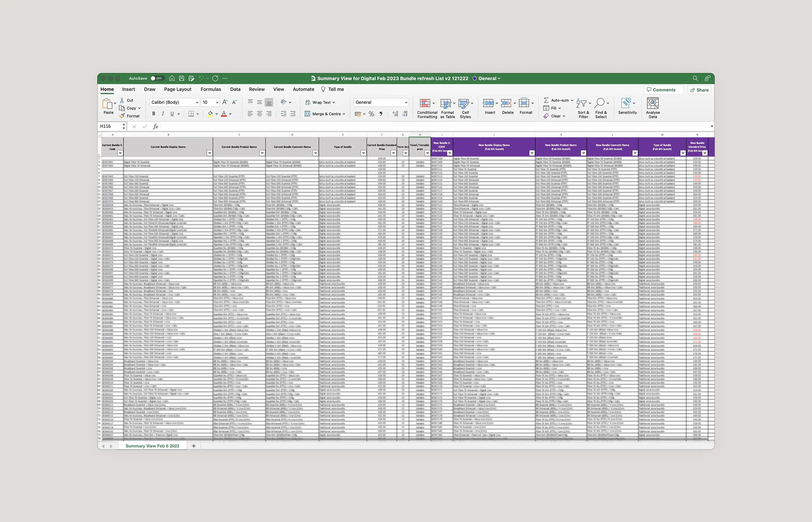
Task: Click the Orientation text angle icon
Action: click(x=284, y=102)
